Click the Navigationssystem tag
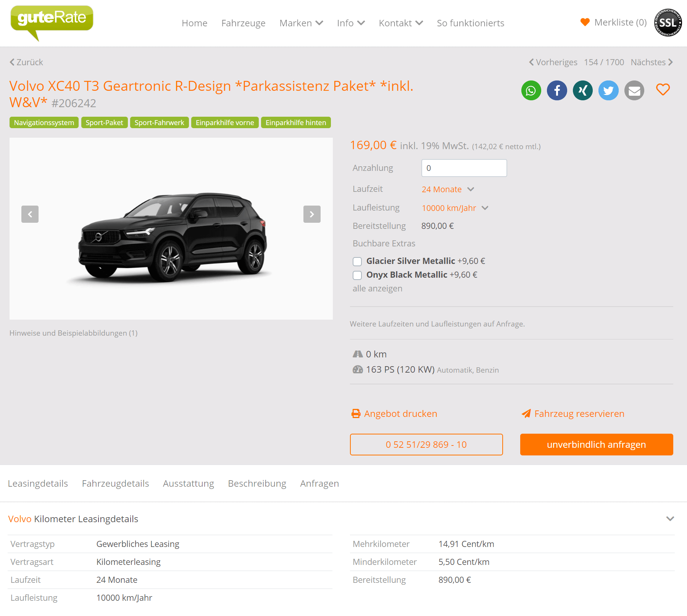The height and width of the screenshot is (616, 687). point(44,122)
